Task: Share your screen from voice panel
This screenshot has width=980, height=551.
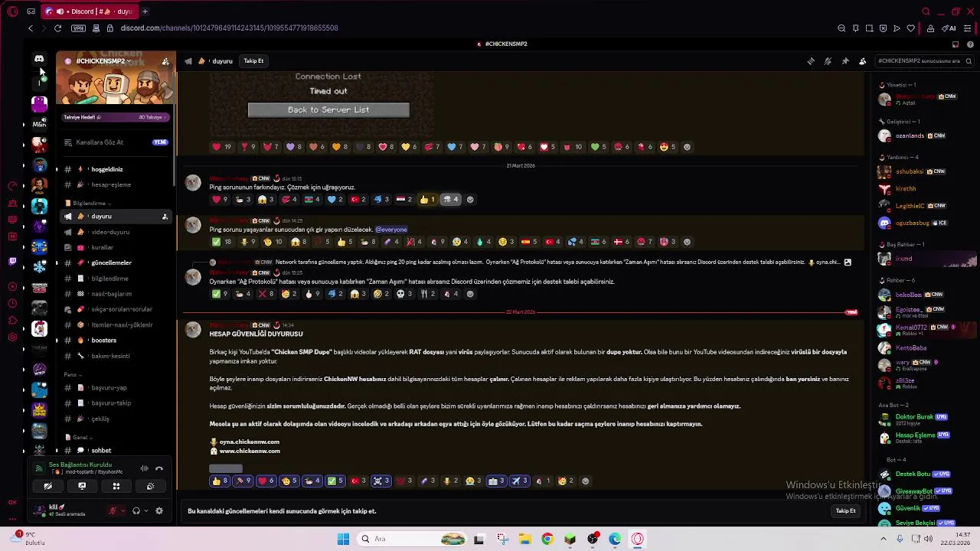Action: (x=82, y=486)
